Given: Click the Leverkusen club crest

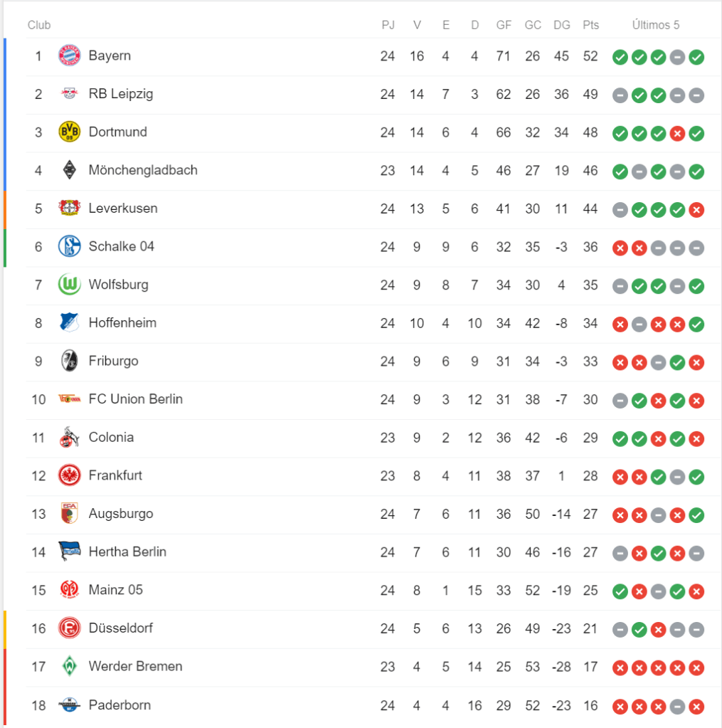Looking at the screenshot, I should (69, 209).
